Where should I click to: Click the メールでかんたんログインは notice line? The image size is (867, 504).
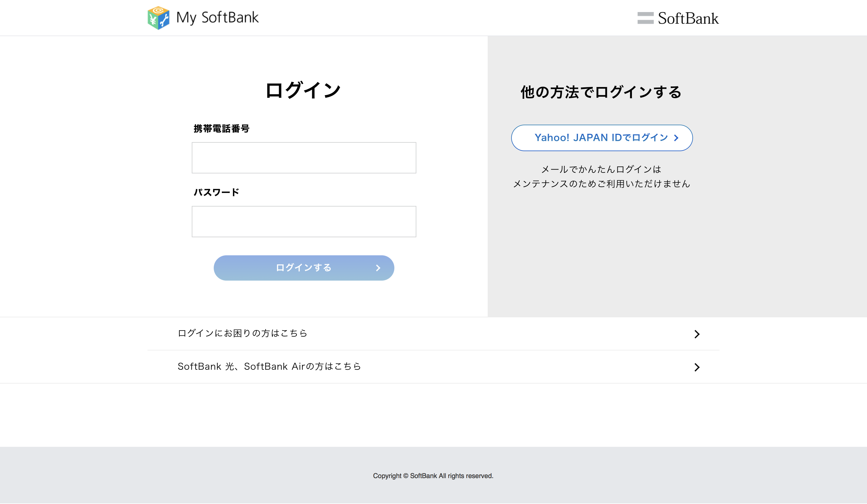click(x=601, y=169)
